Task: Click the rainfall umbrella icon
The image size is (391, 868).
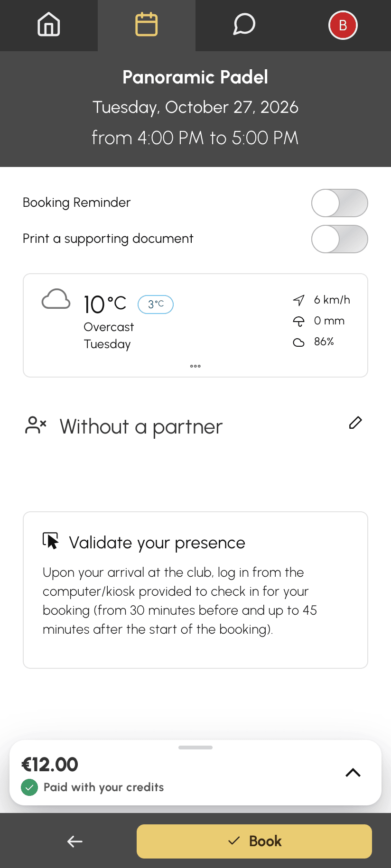Action: pos(298,321)
